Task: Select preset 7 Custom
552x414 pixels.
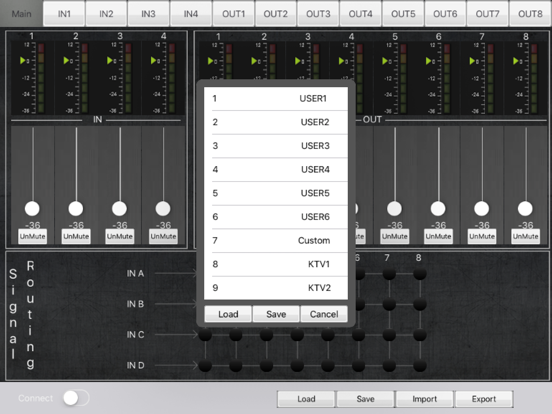Action: point(276,240)
